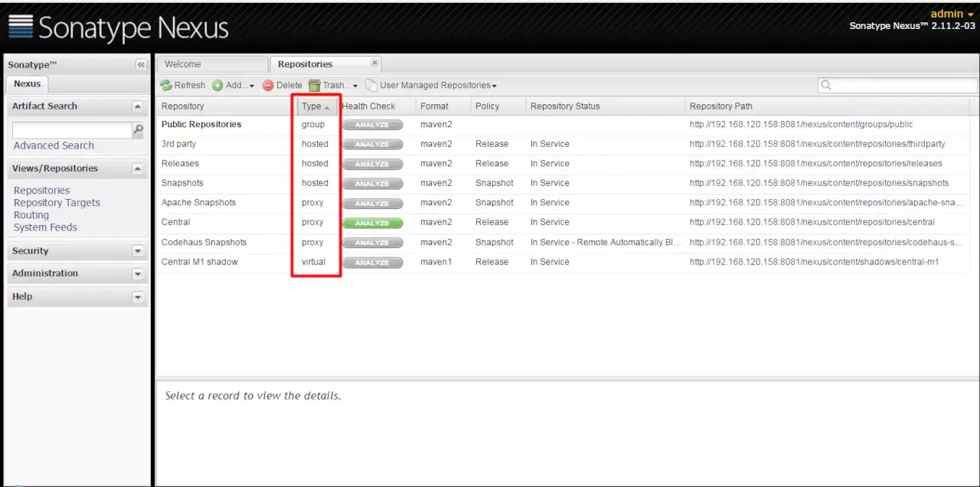This screenshot has height=487, width=980.
Task: Open User Managed Repositories dropdown
Action: click(x=431, y=85)
